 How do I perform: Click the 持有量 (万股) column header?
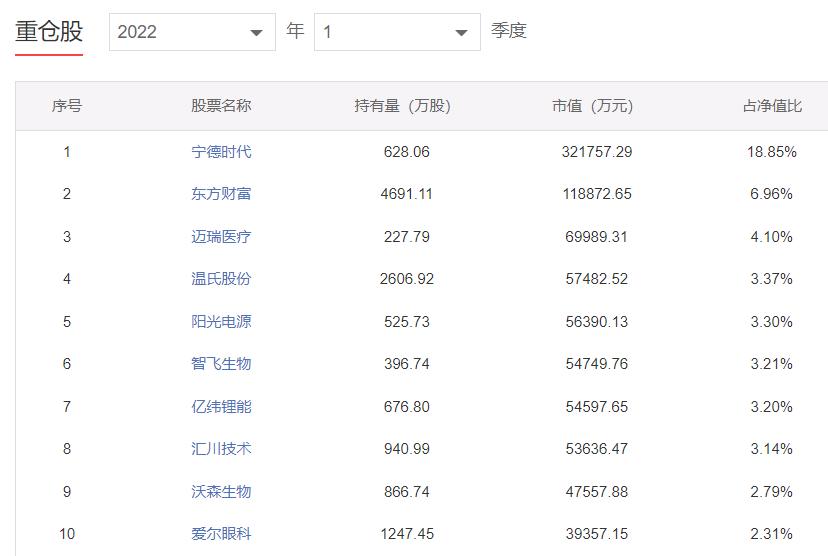(x=402, y=106)
